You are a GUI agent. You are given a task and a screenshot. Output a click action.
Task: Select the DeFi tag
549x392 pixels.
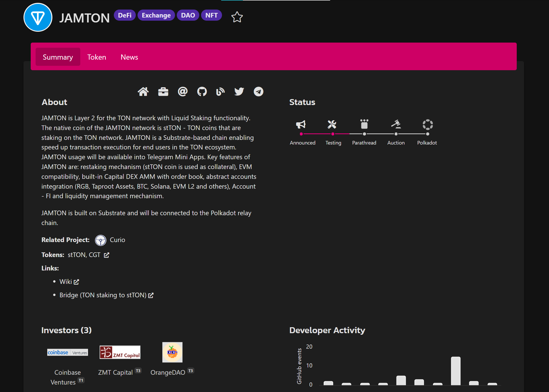pyautogui.click(x=125, y=15)
